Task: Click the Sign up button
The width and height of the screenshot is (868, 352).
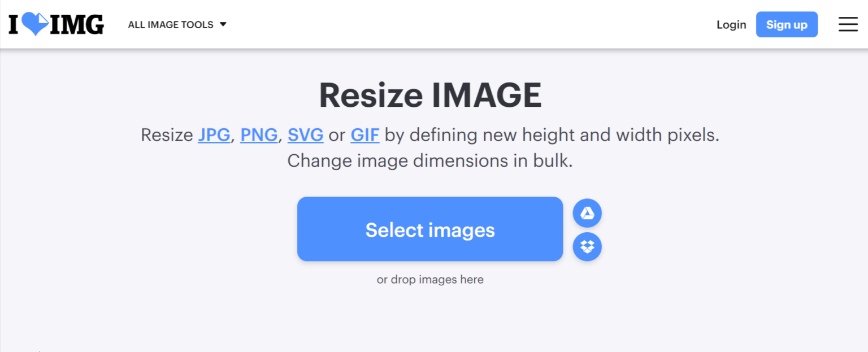Action: coord(787,24)
